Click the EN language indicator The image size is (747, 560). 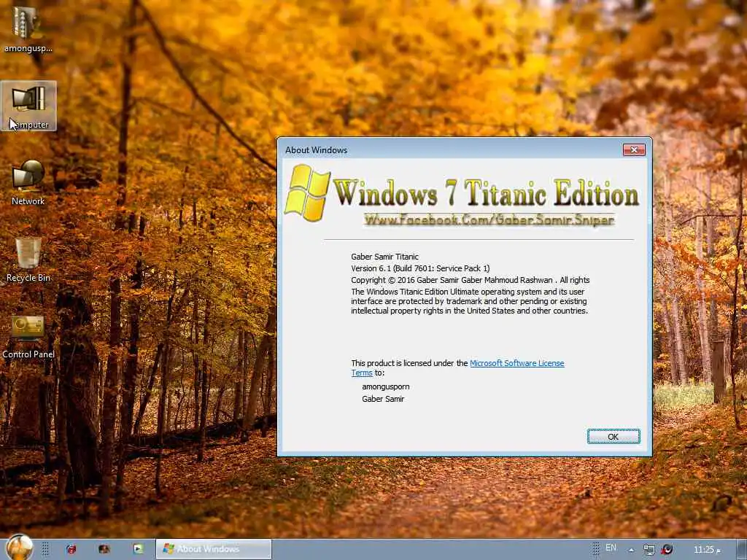click(x=611, y=548)
